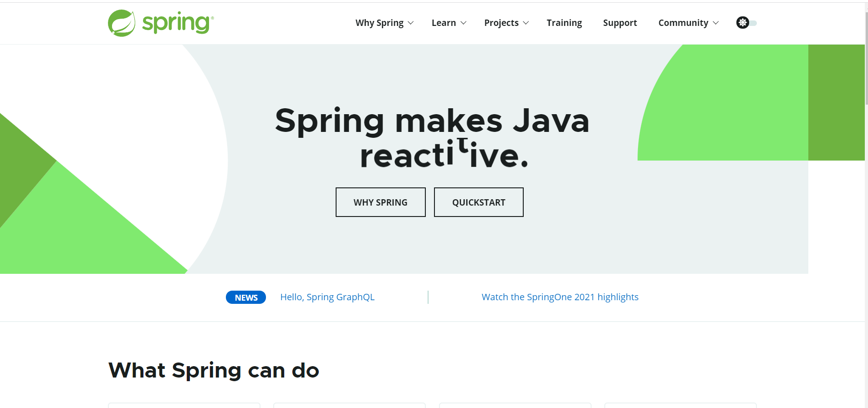Toggle the dark mode theme switch
868x408 pixels.
(x=746, y=23)
